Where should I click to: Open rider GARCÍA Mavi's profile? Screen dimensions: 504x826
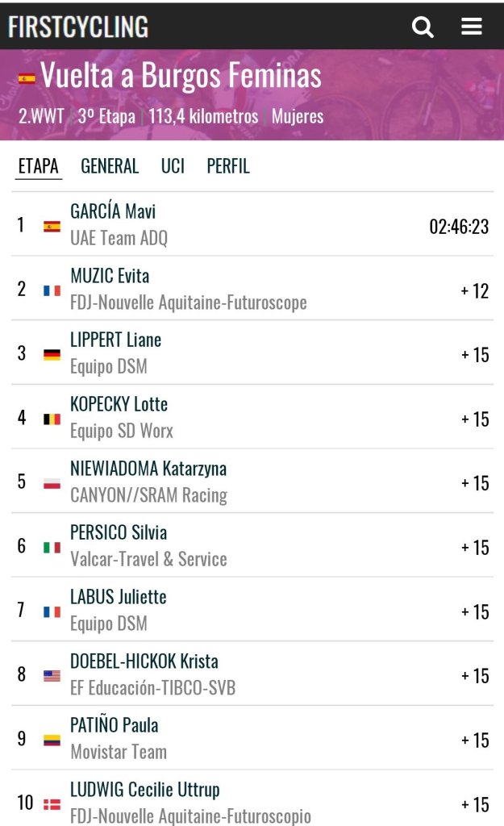pyautogui.click(x=113, y=211)
